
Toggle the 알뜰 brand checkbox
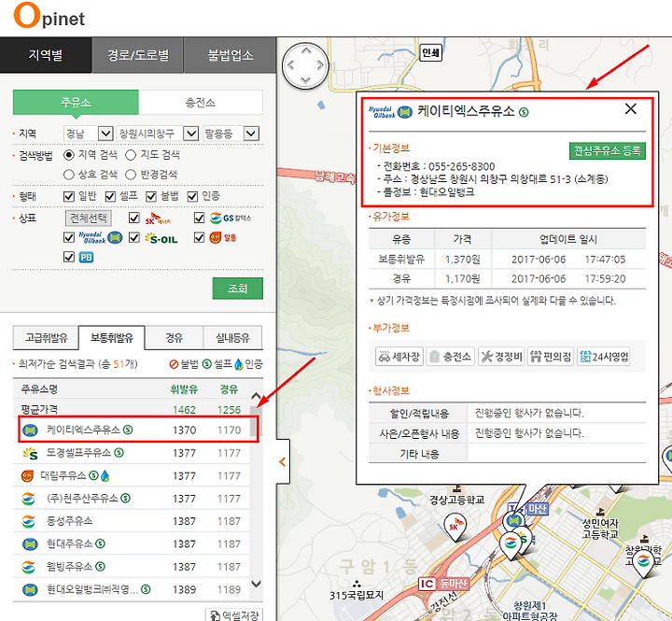coord(200,237)
